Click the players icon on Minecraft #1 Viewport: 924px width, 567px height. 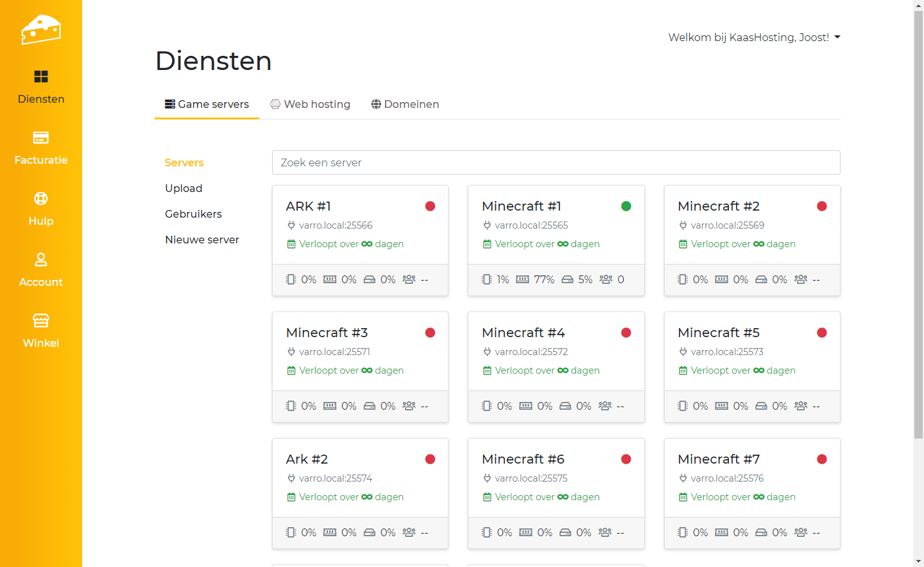pos(606,279)
